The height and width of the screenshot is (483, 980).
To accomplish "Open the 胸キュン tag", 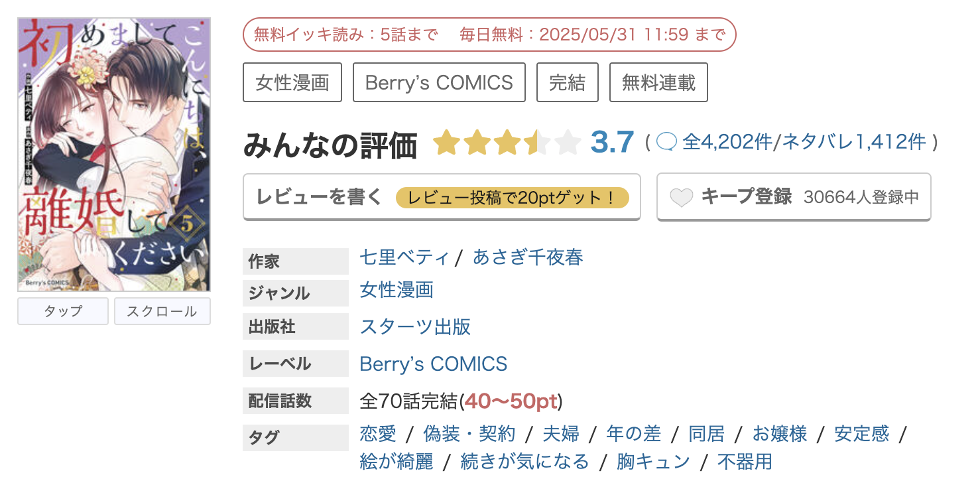I will point(654,460).
